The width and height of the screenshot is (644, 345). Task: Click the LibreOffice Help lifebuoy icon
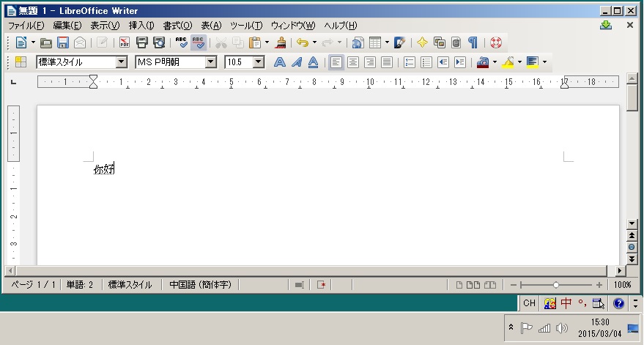click(x=496, y=43)
